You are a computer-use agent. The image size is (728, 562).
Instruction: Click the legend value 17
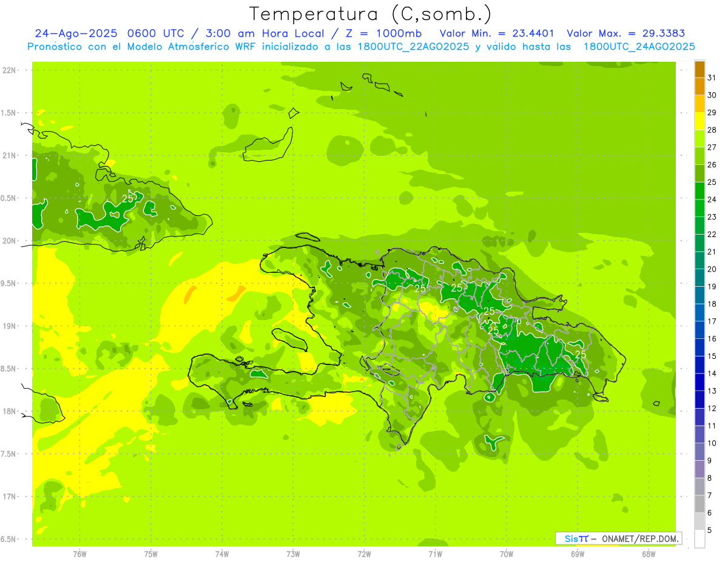[712, 321]
